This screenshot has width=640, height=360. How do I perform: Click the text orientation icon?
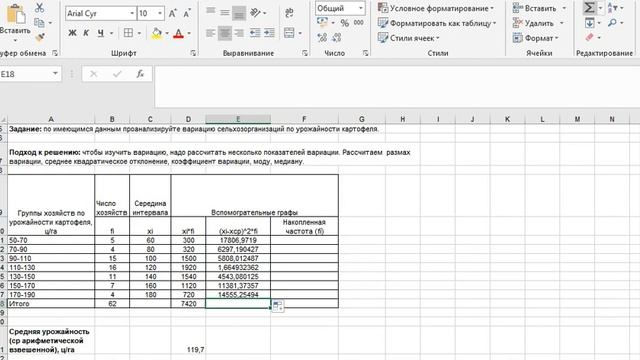click(x=256, y=13)
